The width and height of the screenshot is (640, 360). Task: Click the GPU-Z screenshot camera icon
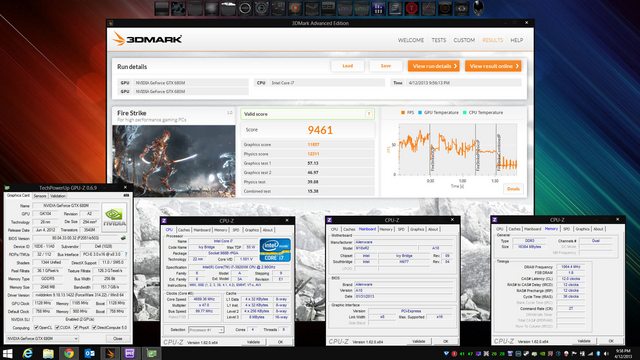click(126, 196)
